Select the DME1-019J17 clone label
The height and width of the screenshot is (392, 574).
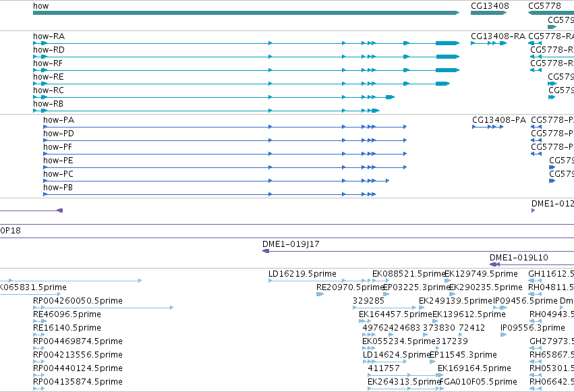coord(291,244)
